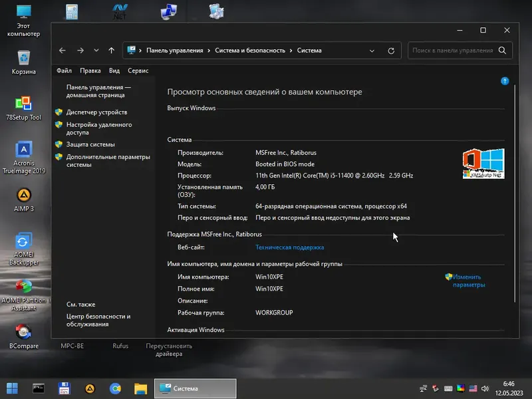Expand the chevron after Панель управления breadcrumb
Image resolution: width=532 pixels, height=399 pixels.
coord(208,51)
